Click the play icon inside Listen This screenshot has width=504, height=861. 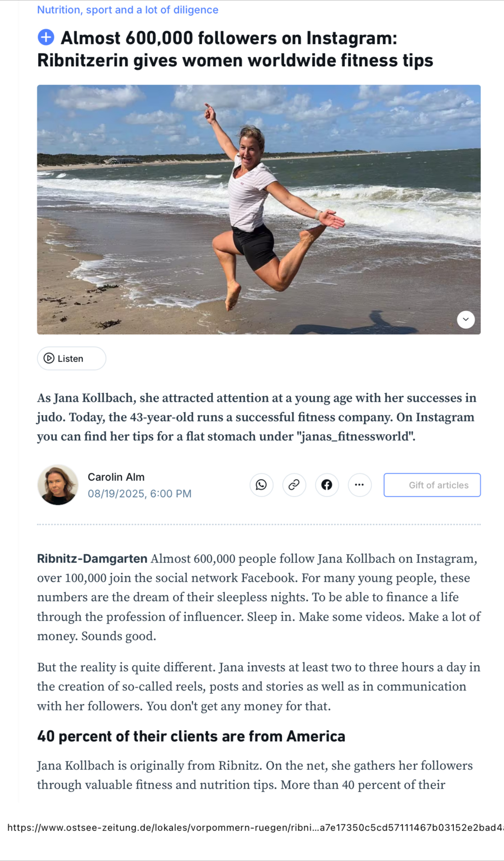(x=49, y=358)
